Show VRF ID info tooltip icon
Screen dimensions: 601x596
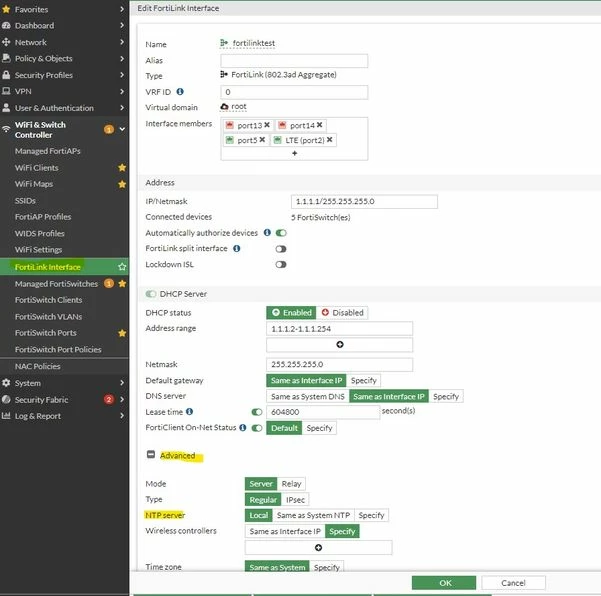point(180,92)
